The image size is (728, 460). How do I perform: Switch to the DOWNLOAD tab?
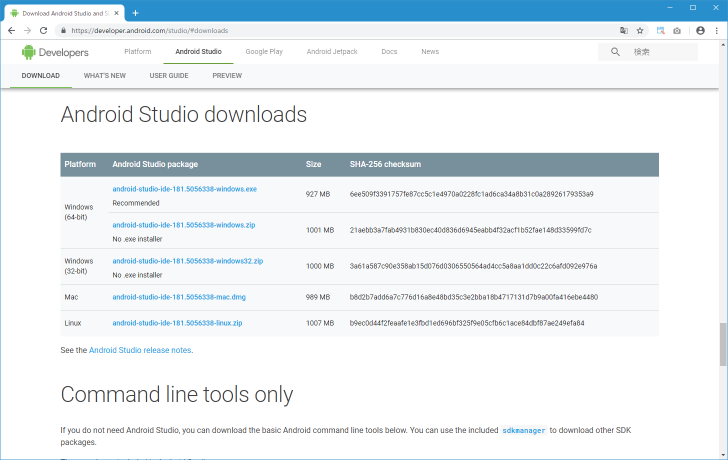(40, 76)
